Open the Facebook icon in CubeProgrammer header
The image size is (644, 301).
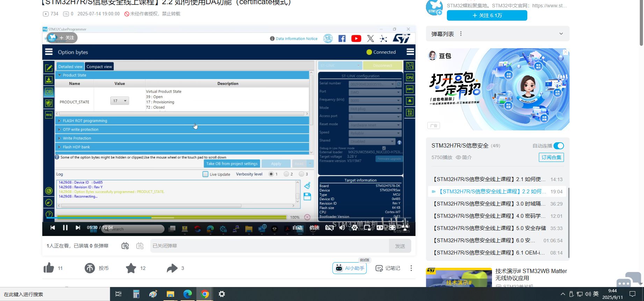click(342, 38)
